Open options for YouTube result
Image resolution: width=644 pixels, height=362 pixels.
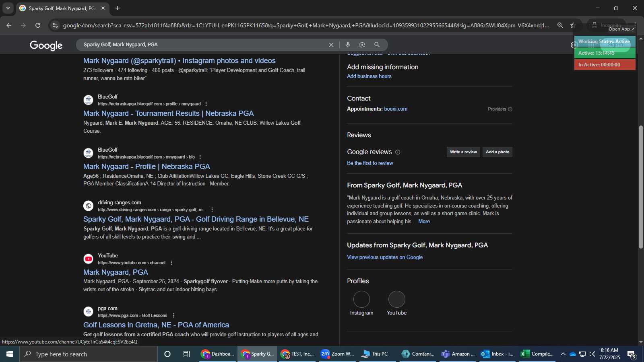(x=171, y=263)
